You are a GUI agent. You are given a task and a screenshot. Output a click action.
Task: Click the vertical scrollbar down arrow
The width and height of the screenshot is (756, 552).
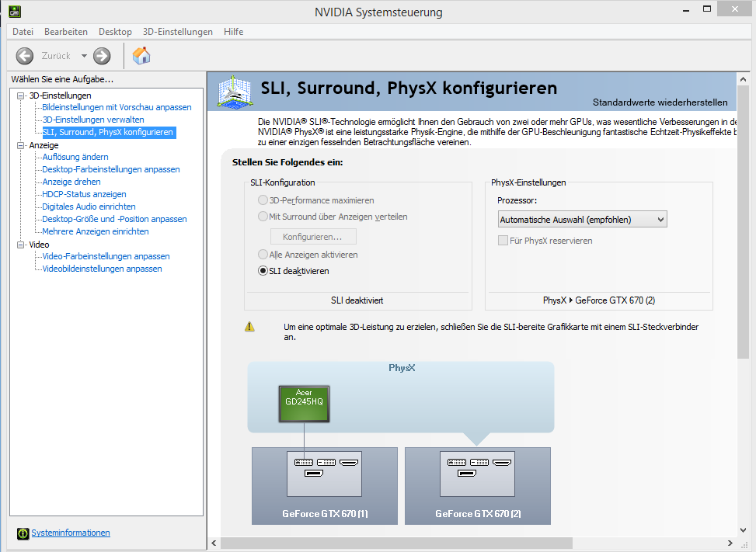click(743, 529)
